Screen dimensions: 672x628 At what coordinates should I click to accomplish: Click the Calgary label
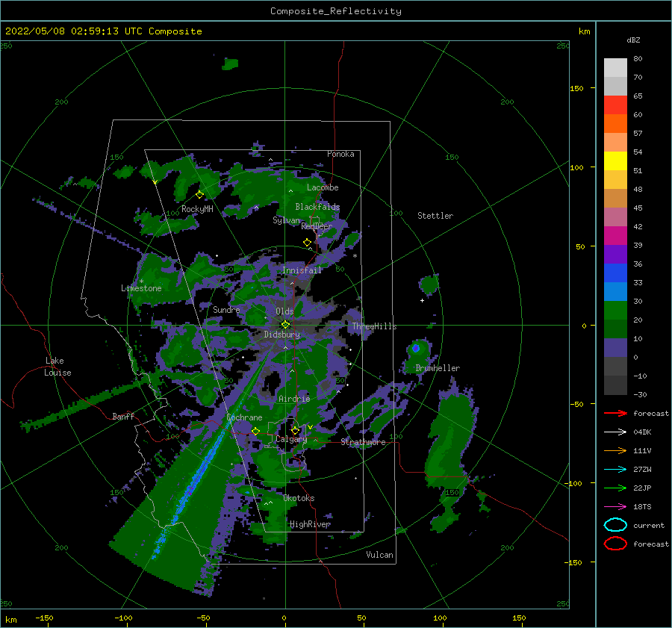[291, 439]
